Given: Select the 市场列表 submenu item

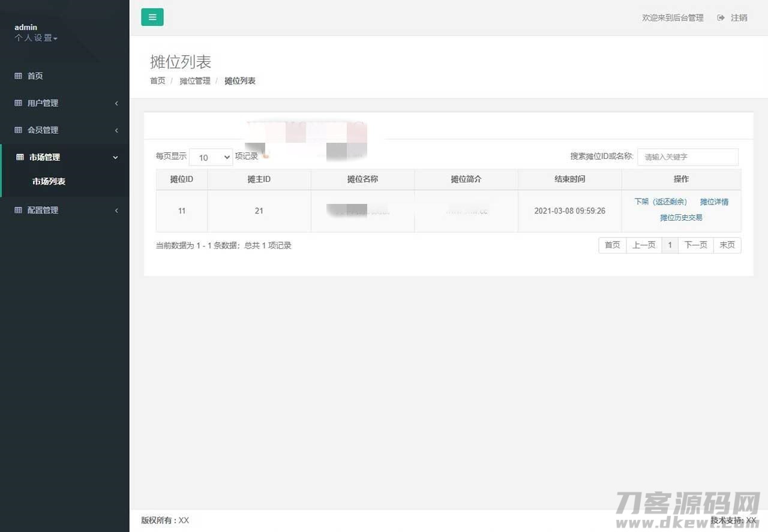Looking at the screenshot, I should pos(49,181).
